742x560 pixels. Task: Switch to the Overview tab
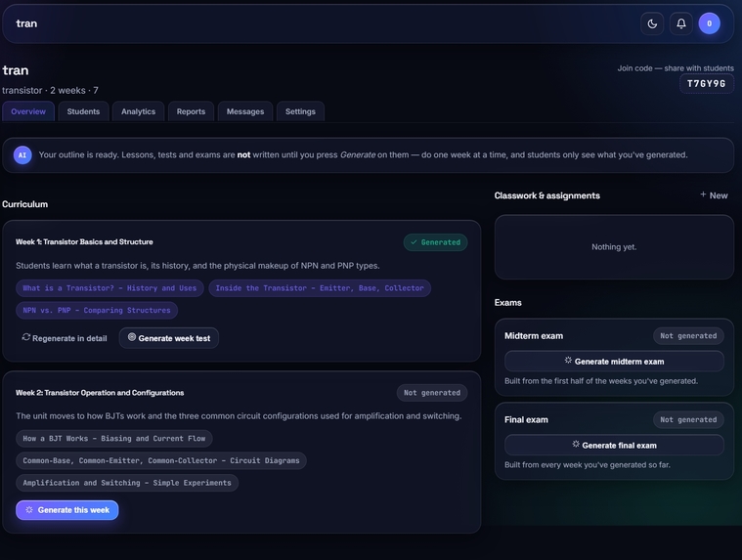(x=28, y=111)
